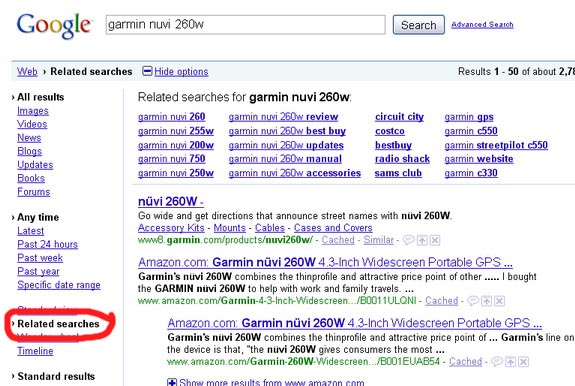The height and width of the screenshot is (386, 575).
Task: Select Standard results option
Action: [56, 376]
